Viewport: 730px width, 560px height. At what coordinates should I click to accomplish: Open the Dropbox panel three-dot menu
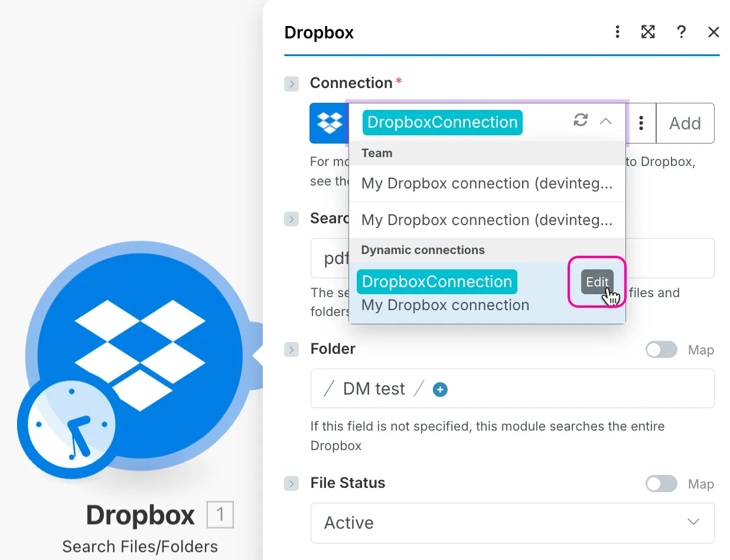(x=617, y=32)
